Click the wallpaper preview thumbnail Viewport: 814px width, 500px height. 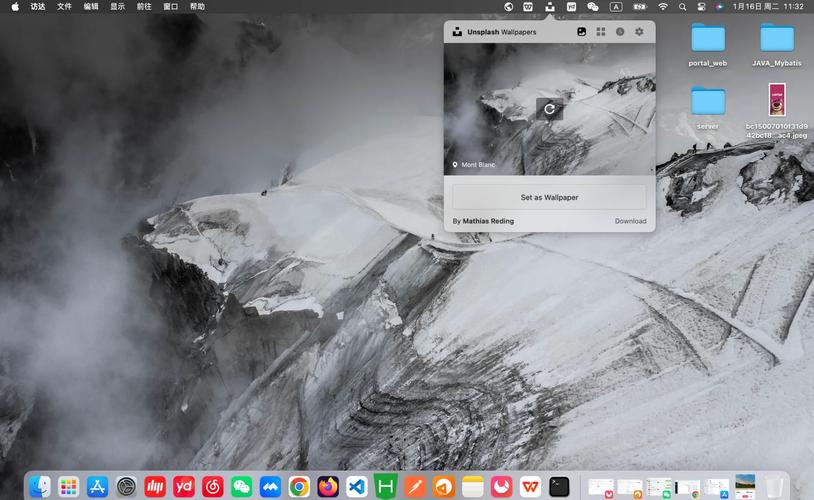tap(549, 109)
